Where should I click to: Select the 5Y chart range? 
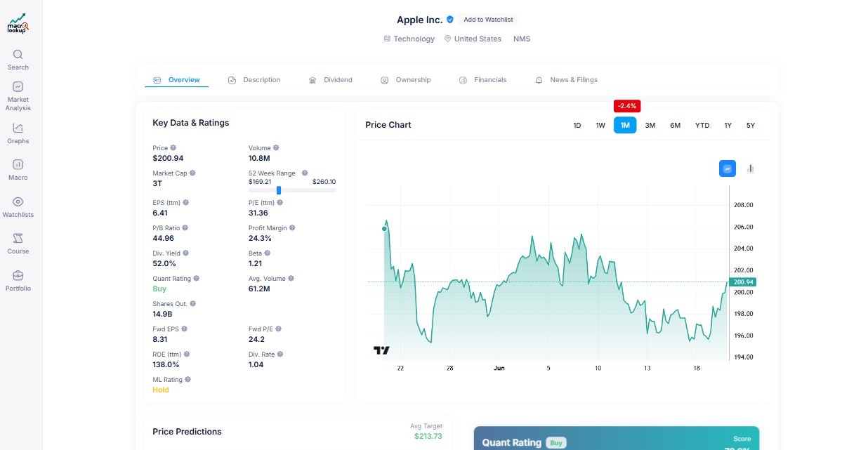751,126
